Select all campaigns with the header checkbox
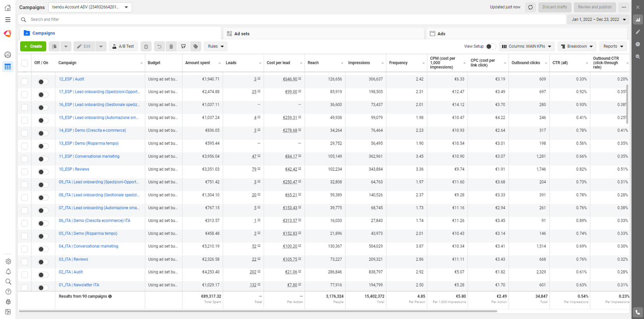This screenshot has height=319, width=644. click(24, 63)
